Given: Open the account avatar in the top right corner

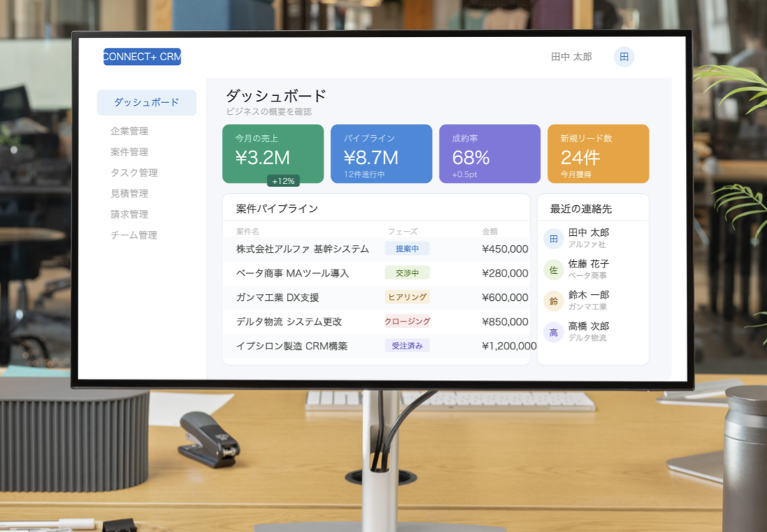Looking at the screenshot, I should (624, 57).
